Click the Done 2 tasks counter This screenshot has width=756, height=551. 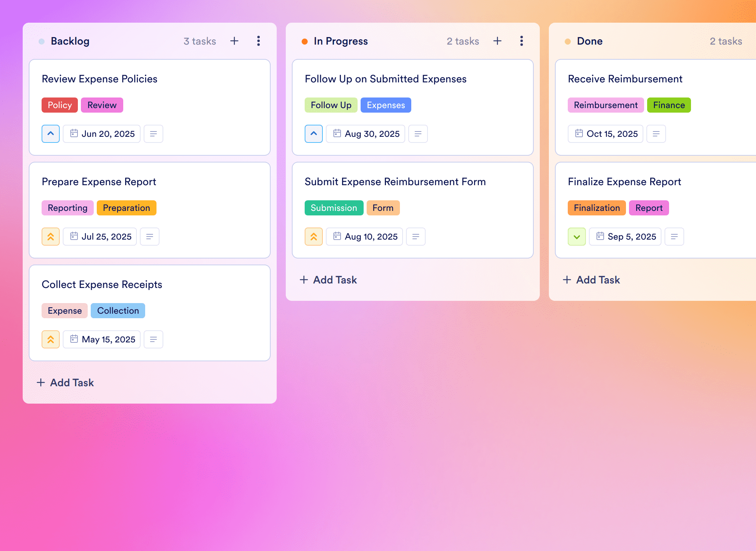(x=726, y=41)
